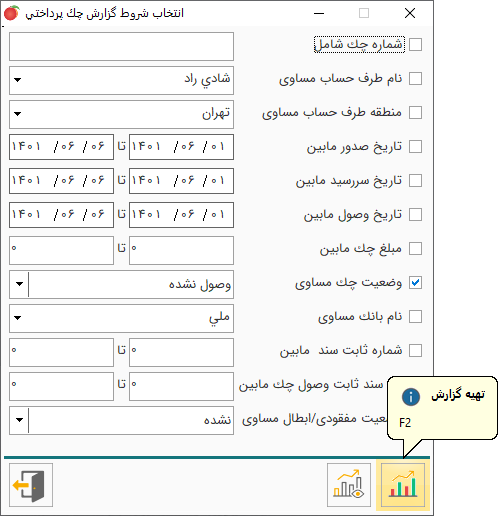Screen dimensions: 499x517
Task: Uncheck the وضعيت چك مساوی checkbox
Action: pos(415,283)
